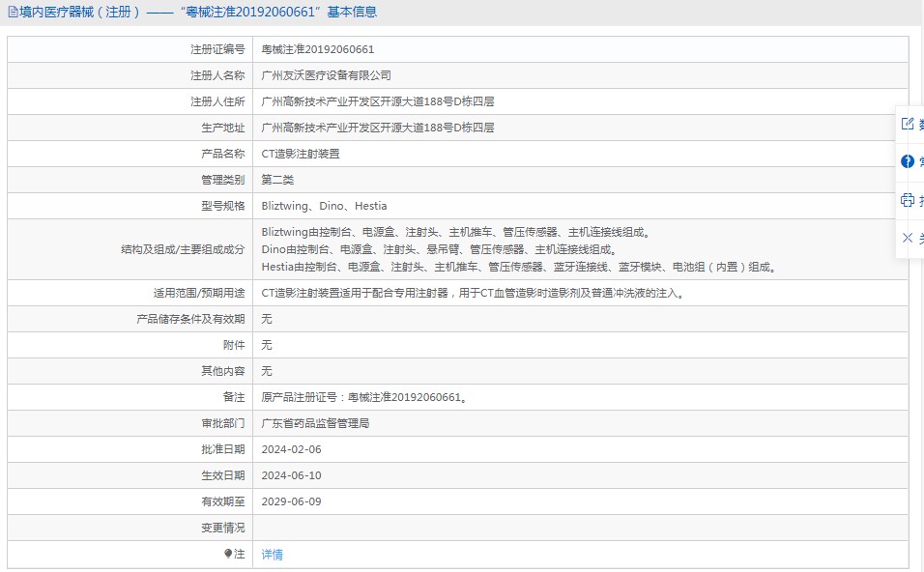
Task: Select company name 广州友沃医疗设备有限公司
Action: click(327, 75)
